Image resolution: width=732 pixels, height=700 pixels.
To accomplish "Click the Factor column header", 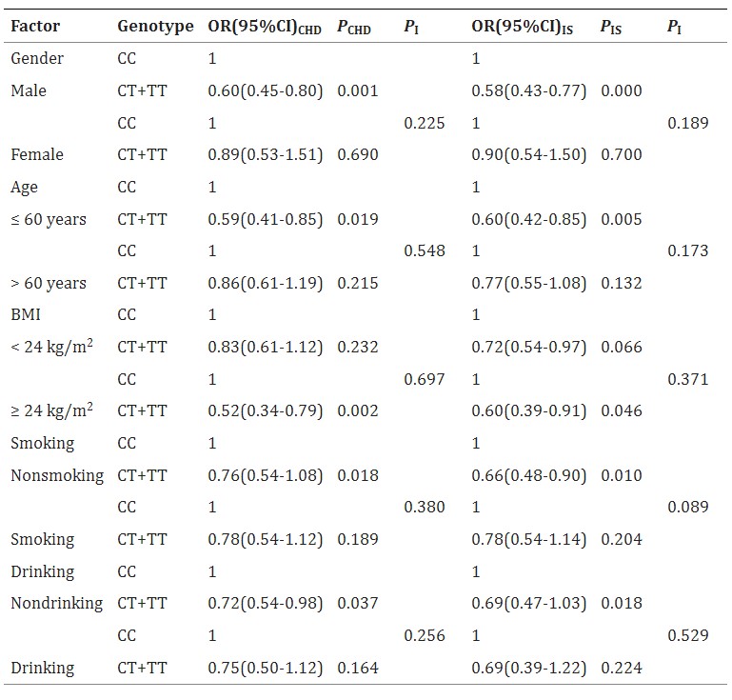I will [34, 27].
